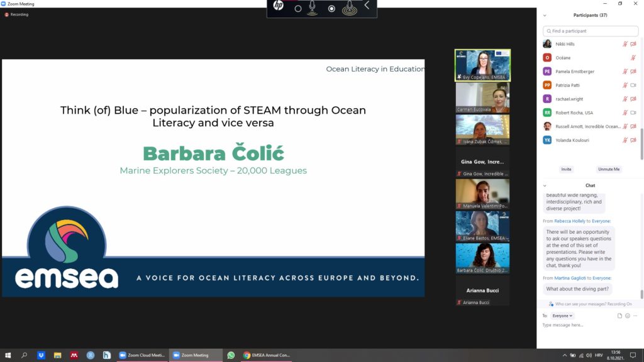
Task: Click the HRV language indicator
Action: [599, 356]
